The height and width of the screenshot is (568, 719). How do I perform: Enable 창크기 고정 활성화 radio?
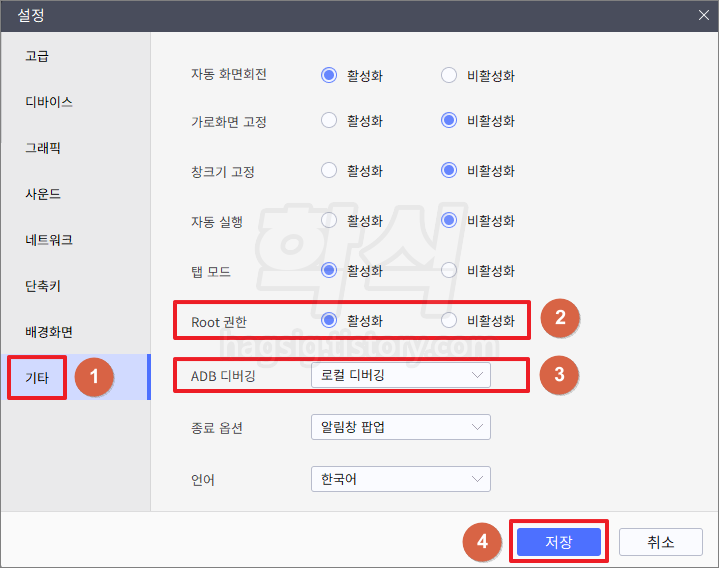[329, 170]
